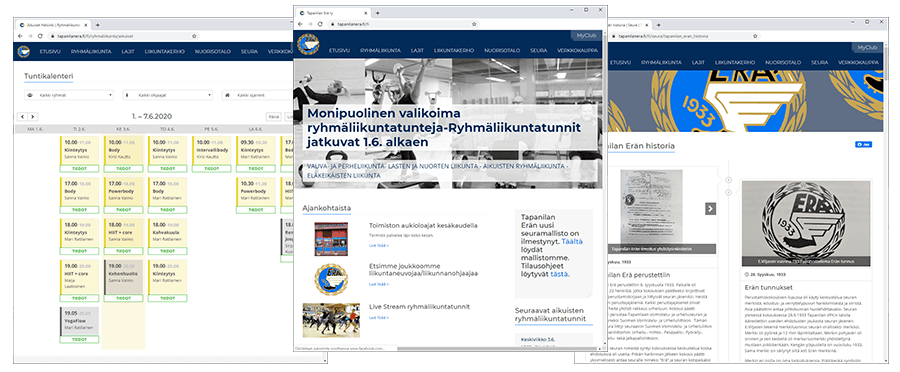This screenshot has height=372, width=900.
Task: Open the Täältä link in the seuramallisto box
Action: [572, 242]
